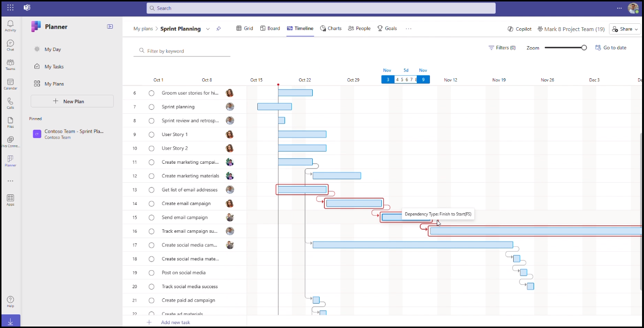644x328 pixels.
Task: Click the Zoom slider handle
Action: (x=584, y=48)
